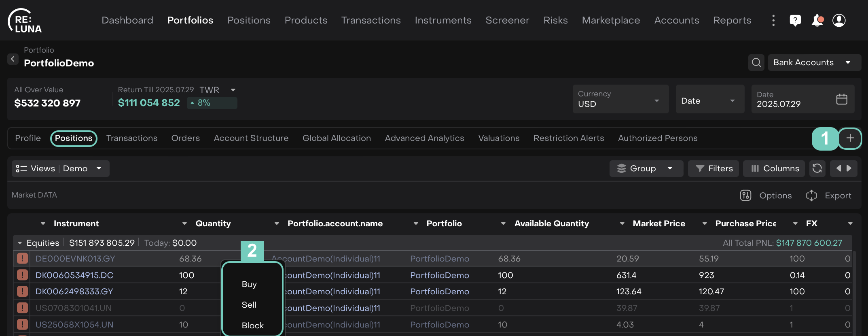Switch to the Transactions portfolio tab

pyautogui.click(x=131, y=138)
